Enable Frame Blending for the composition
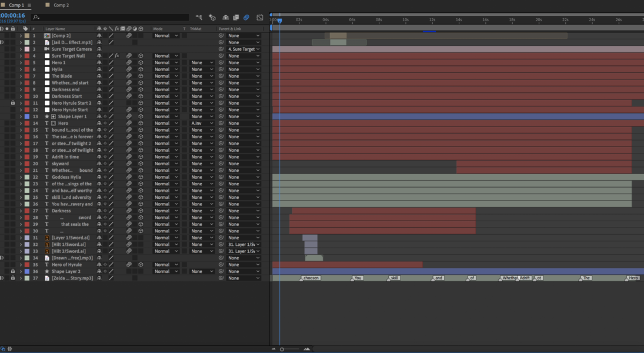The width and height of the screenshot is (644, 353). point(235,18)
